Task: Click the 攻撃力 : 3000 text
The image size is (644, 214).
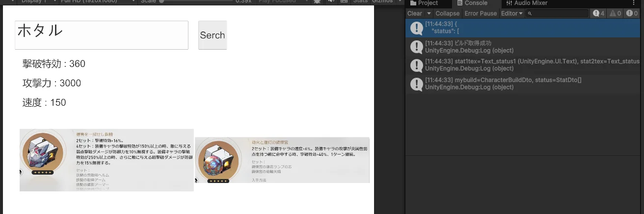Action: click(52, 83)
